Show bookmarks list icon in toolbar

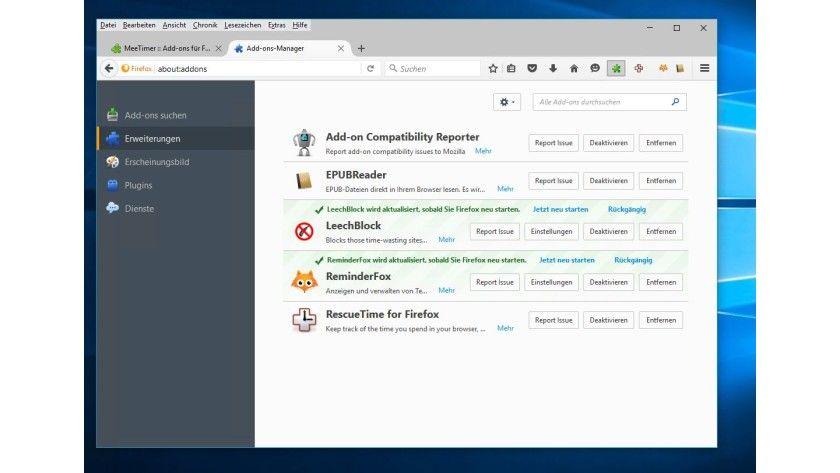click(x=512, y=69)
